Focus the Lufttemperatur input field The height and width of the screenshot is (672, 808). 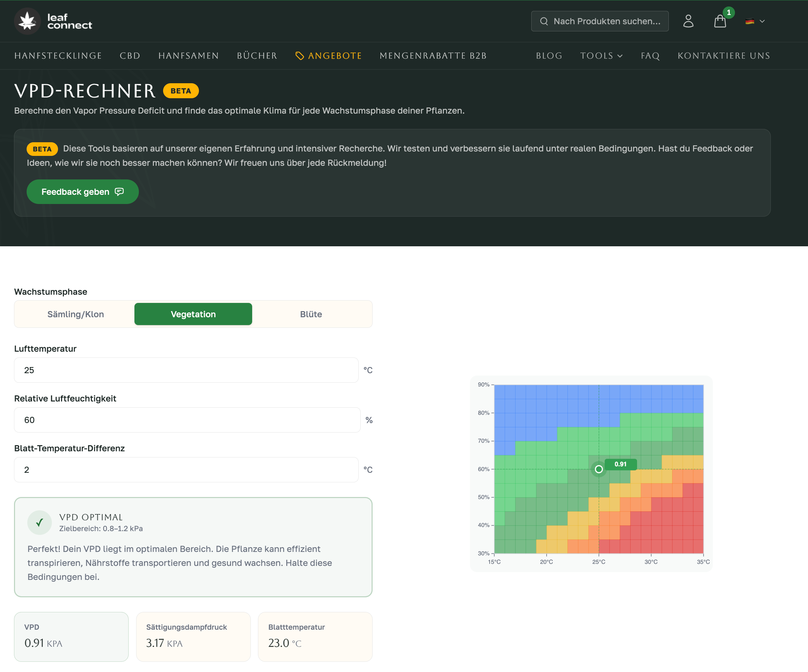click(186, 370)
